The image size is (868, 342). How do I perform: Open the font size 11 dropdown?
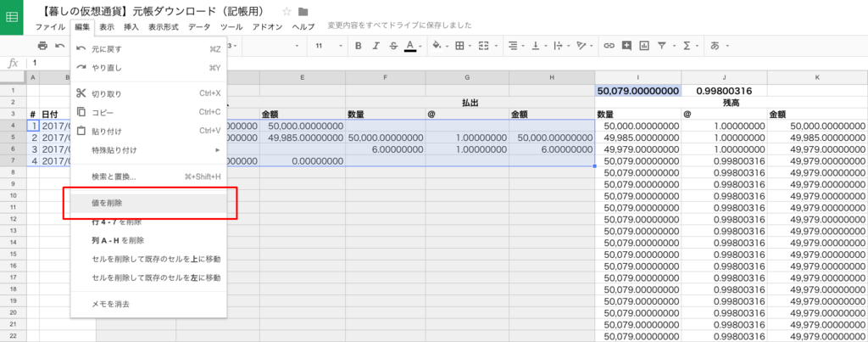click(x=330, y=46)
